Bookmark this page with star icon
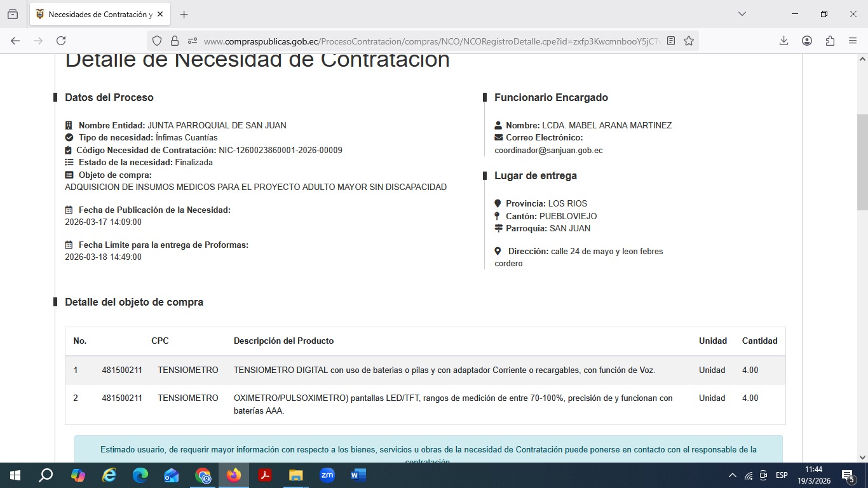This screenshot has width=868, height=488. click(x=689, y=41)
